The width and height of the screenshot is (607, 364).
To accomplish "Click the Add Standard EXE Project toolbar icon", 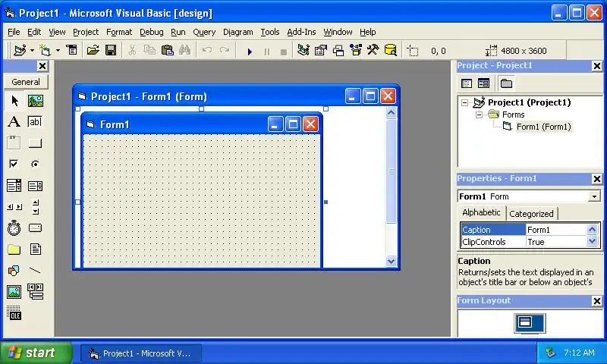I will [x=20, y=50].
